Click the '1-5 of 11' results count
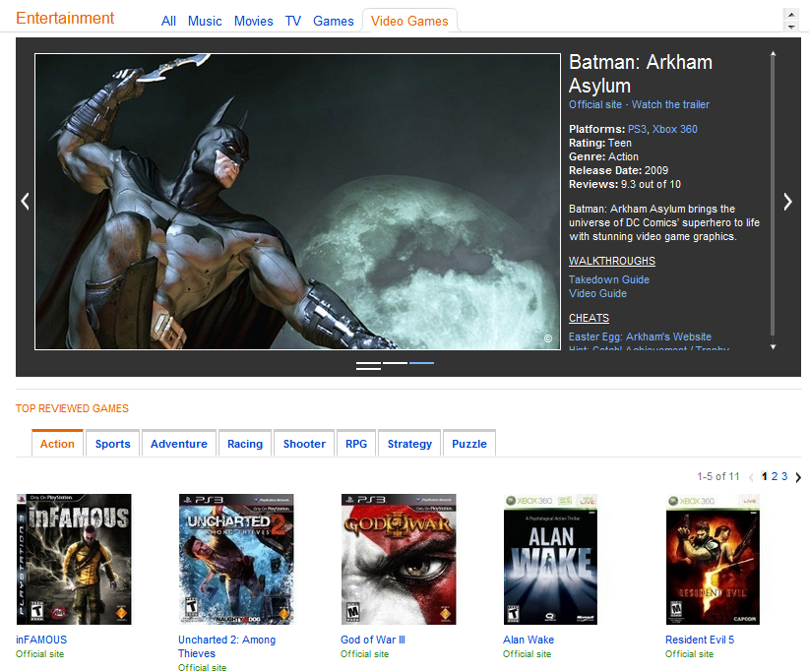This screenshot has width=809, height=672. [718, 476]
